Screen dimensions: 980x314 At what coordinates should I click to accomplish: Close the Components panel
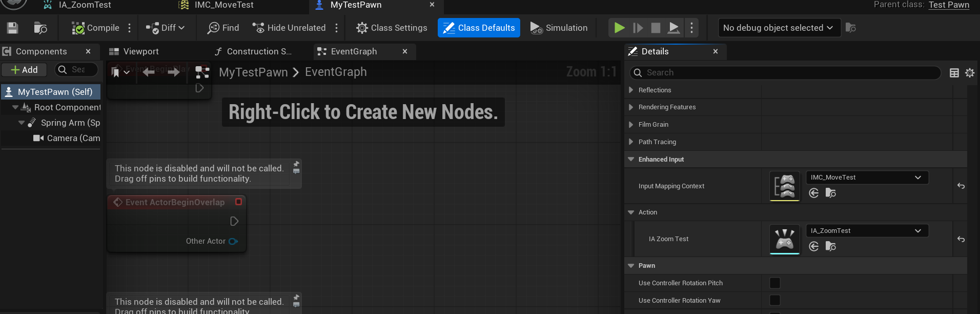[x=88, y=51]
